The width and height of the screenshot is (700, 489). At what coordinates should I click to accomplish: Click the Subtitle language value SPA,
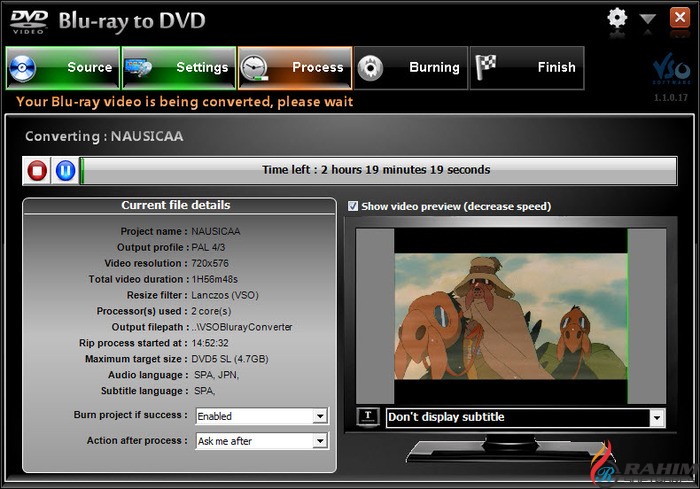(204, 391)
